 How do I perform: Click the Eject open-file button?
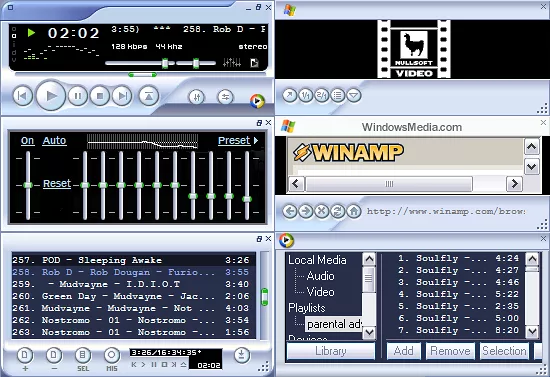[149, 96]
